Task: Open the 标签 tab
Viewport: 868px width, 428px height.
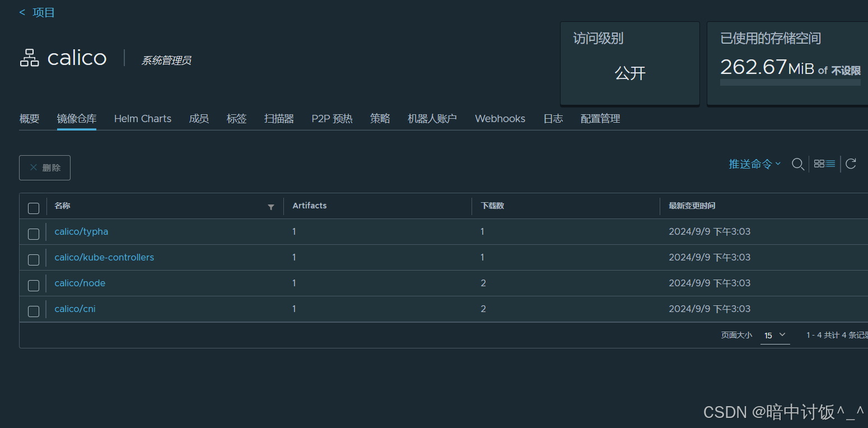Action: click(x=236, y=119)
